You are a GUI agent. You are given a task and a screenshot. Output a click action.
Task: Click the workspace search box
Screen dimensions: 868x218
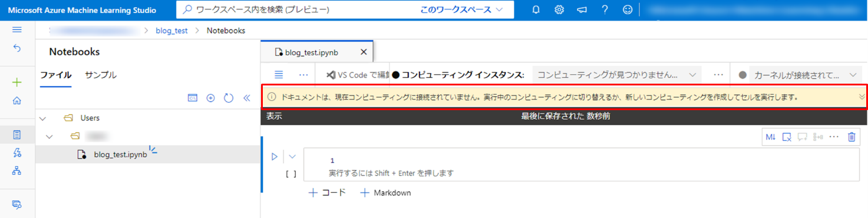[345, 9]
